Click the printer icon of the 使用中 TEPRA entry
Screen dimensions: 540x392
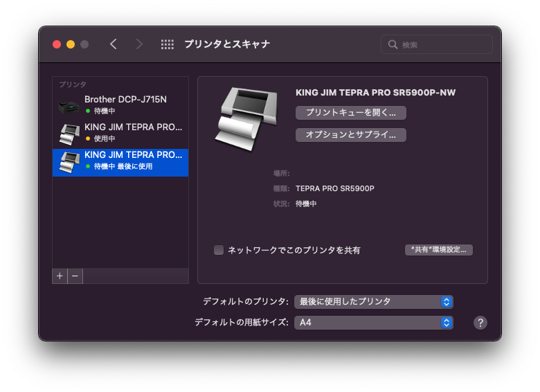pyautogui.click(x=70, y=134)
